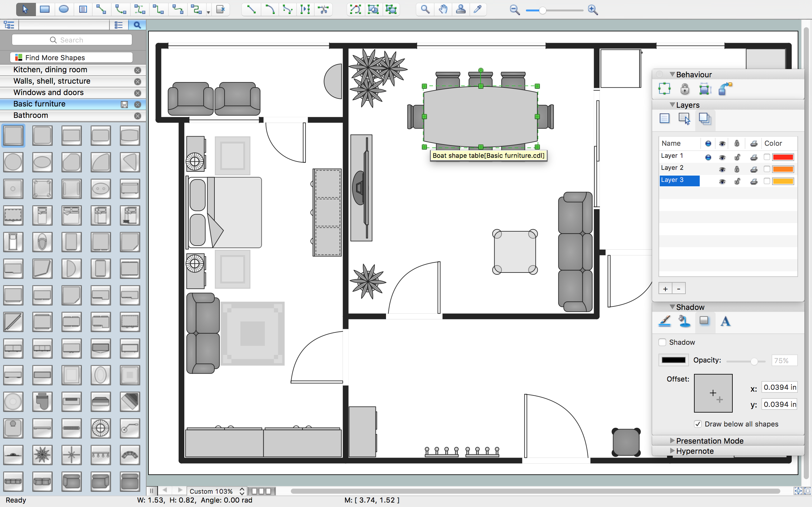
Task: Click the add layer plus button
Action: (x=665, y=288)
